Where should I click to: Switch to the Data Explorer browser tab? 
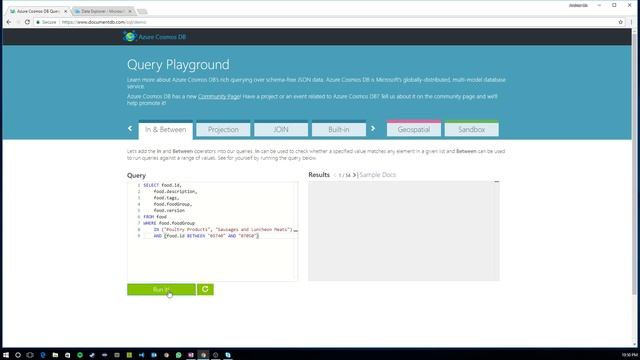pyautogui.click(x=102, y=11)
